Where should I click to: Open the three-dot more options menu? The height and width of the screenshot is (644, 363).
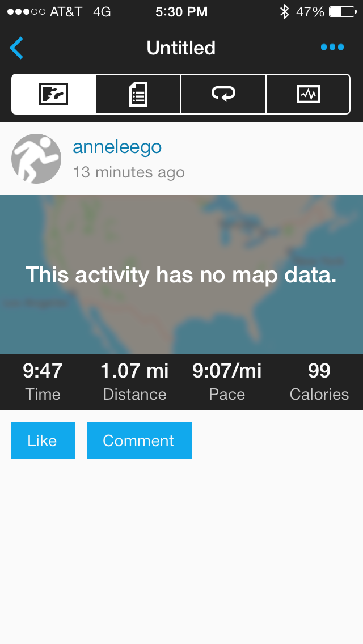point(332,47)
